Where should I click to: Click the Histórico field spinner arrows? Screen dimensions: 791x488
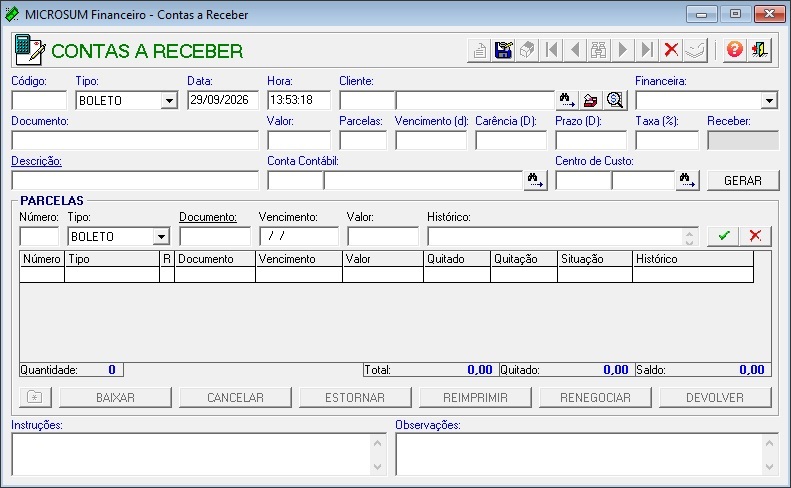pos(690,236)
